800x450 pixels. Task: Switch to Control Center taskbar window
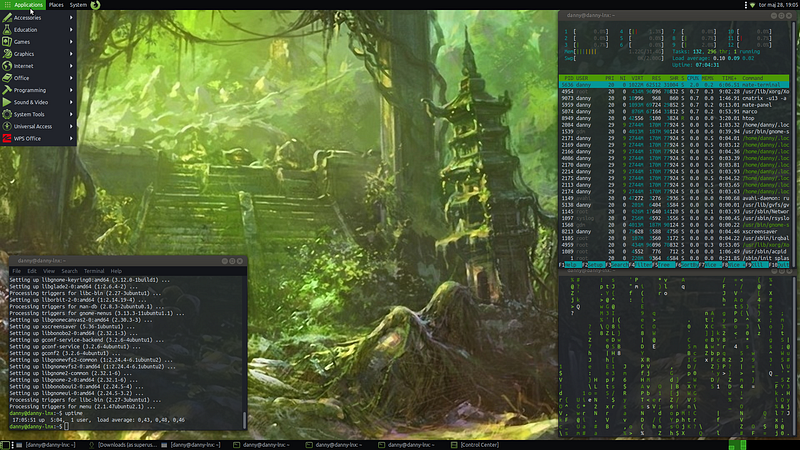[475, 445]
